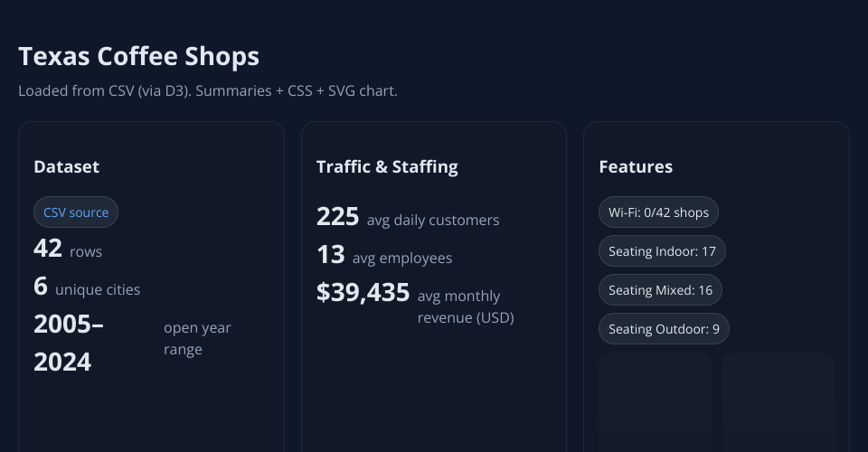The image size is (868, 452).
Task: Click the Texas Coffee Shops page title
Action: tap(139, 56)
